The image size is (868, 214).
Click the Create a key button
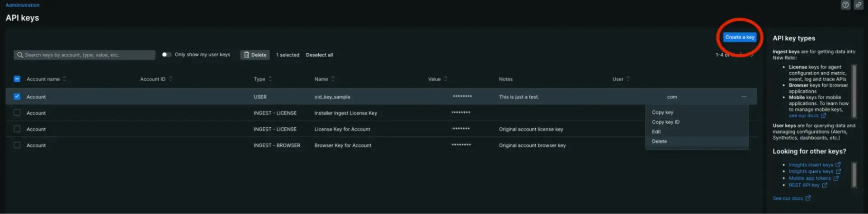[740, 37]
